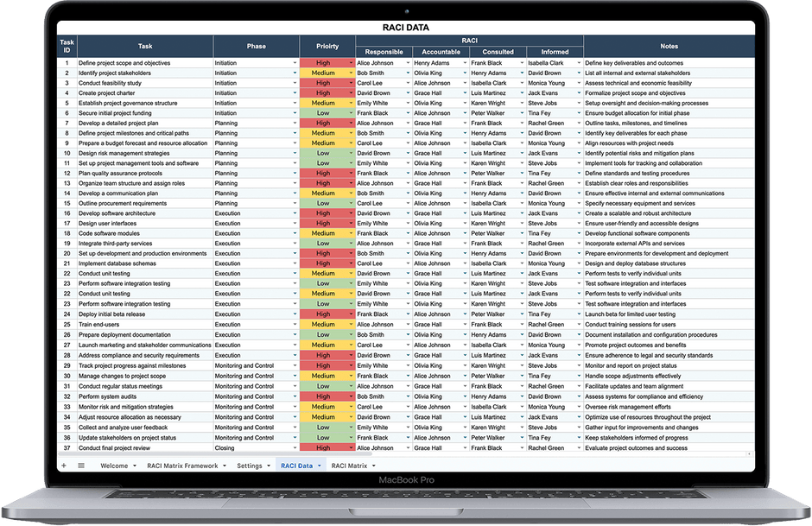Select the RACI Data sheet tab
The width and height of the screenshot is (812, 526).
click(x=297, y=466)
